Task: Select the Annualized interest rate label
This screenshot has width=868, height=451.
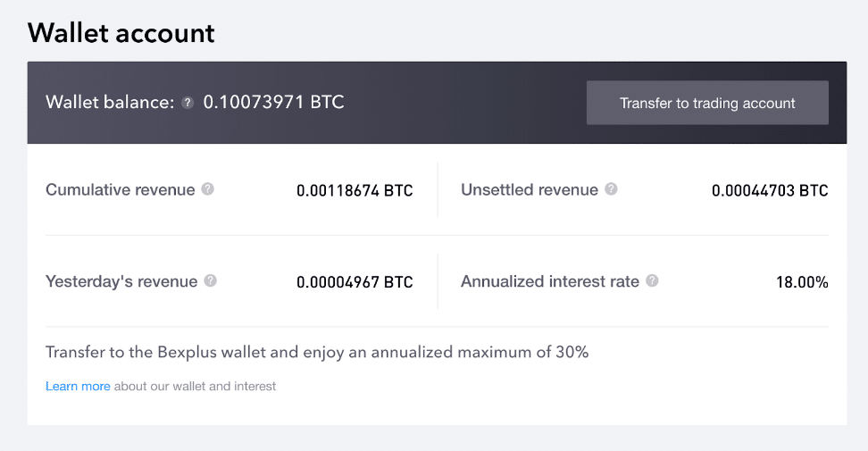Action: tap(550, 281)
